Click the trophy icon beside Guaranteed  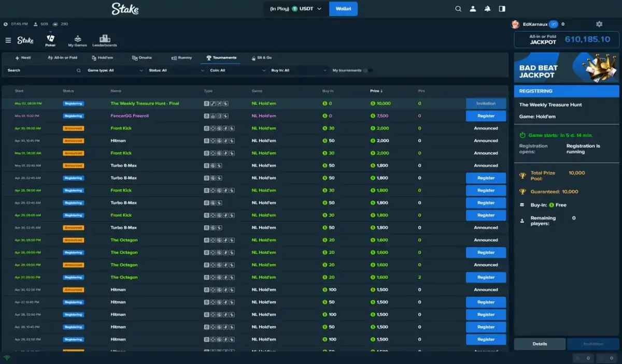tap(522, 192)
